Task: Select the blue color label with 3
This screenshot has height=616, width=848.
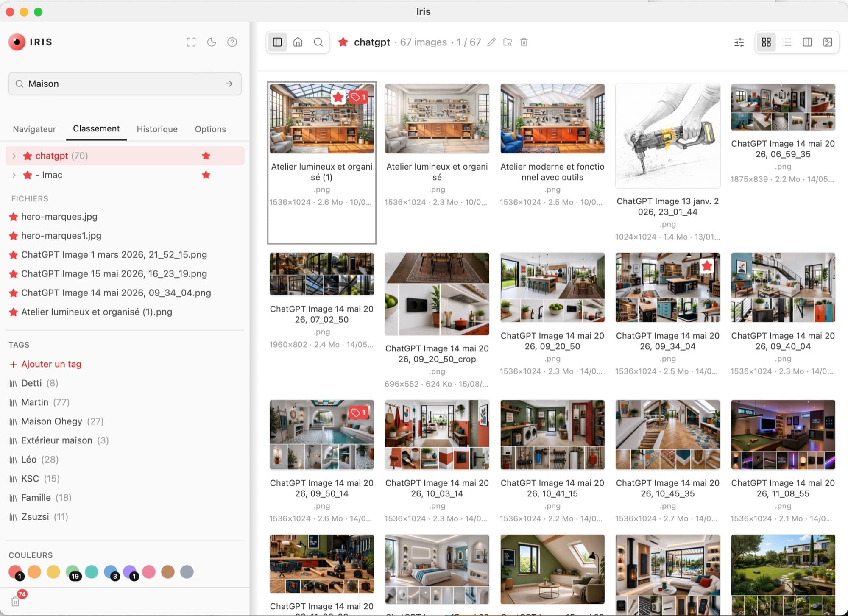Action: pyautogui.click(x=111, y=572)
